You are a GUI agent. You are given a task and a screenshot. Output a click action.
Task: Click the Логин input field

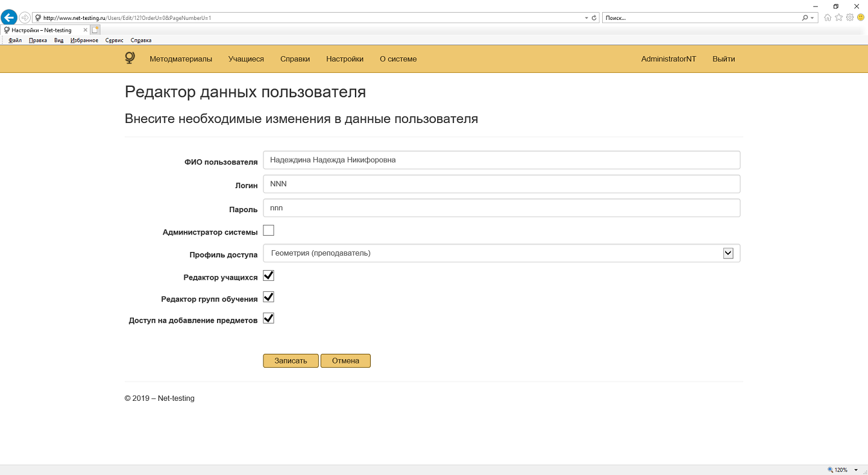pyautogui.click(x=502, y=184)
